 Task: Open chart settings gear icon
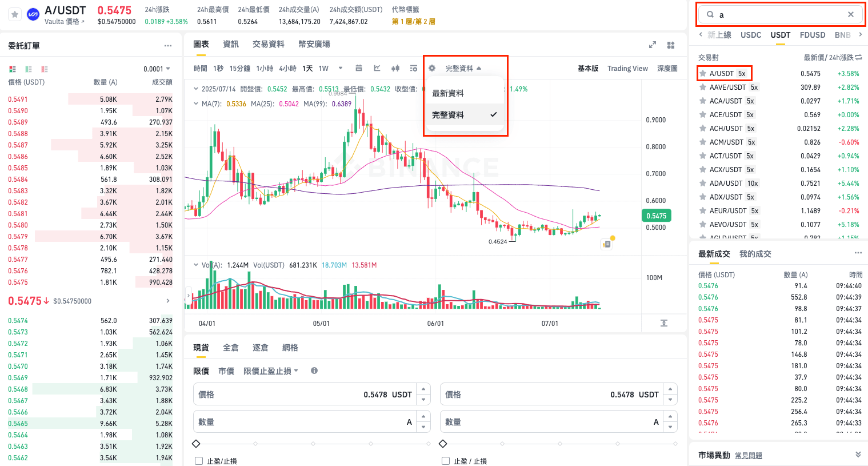coord(432,68)
